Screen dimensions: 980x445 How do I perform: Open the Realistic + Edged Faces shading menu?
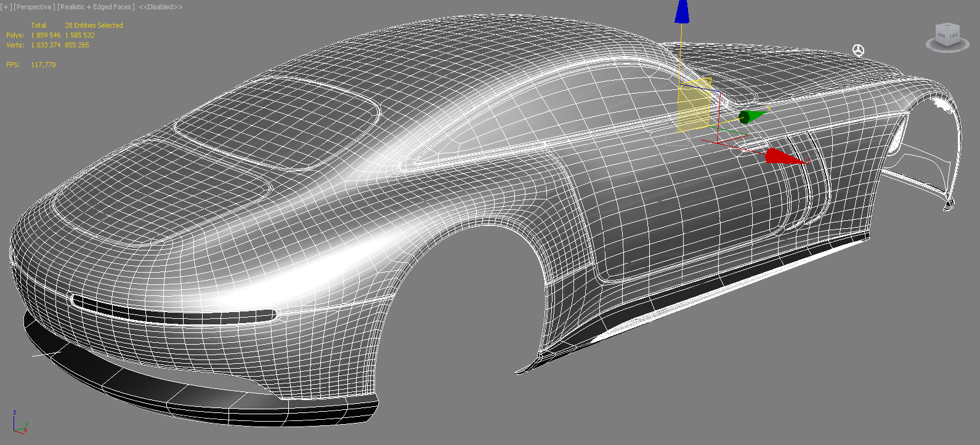(x=95, y=7)
